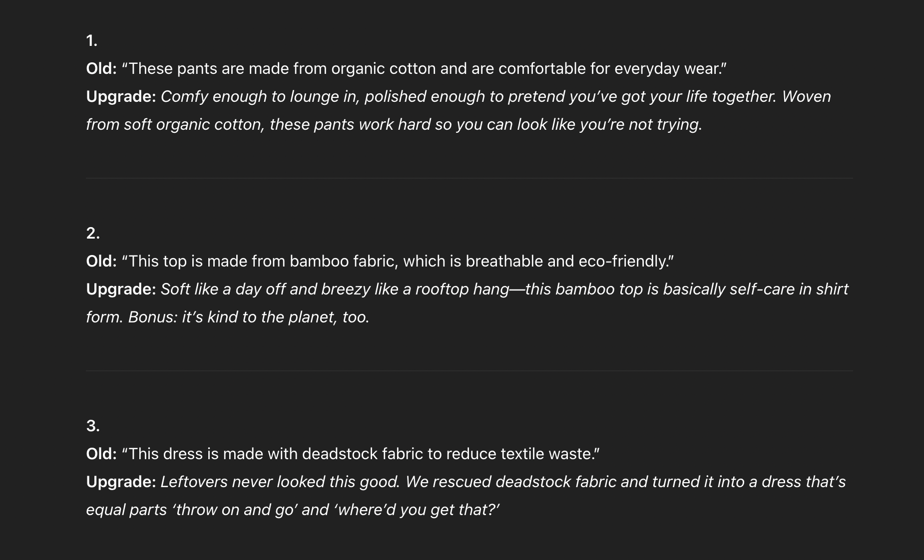Click the divider line below section 2

[469, 371]
